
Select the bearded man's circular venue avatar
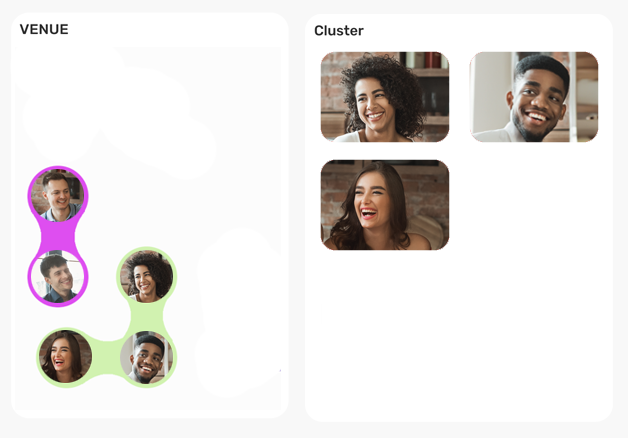[147, 358]
